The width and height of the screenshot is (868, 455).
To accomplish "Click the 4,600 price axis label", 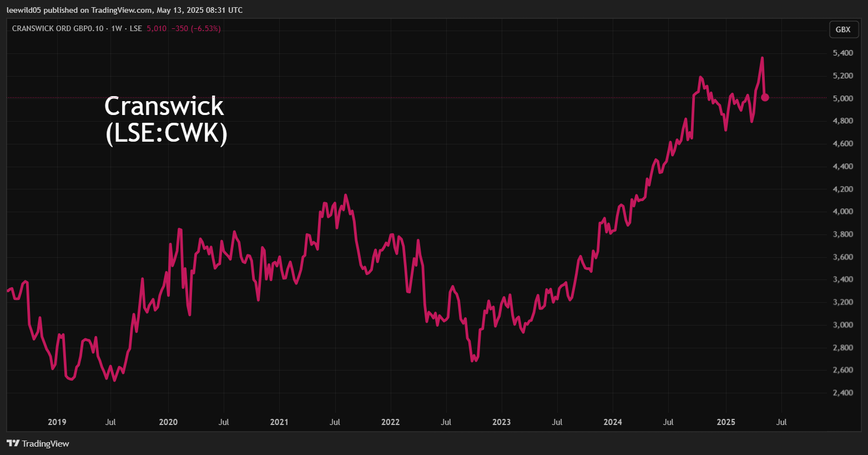I will 843,143.
